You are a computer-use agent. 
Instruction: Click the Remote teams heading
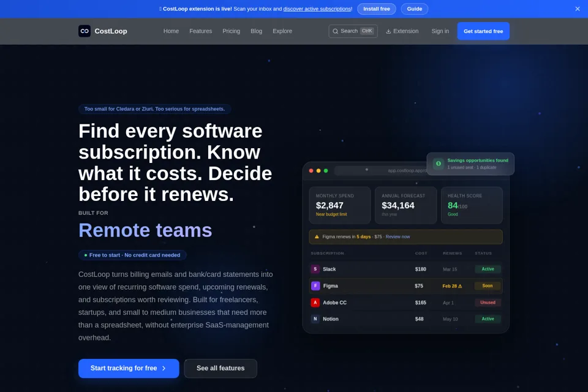point(145,230)
